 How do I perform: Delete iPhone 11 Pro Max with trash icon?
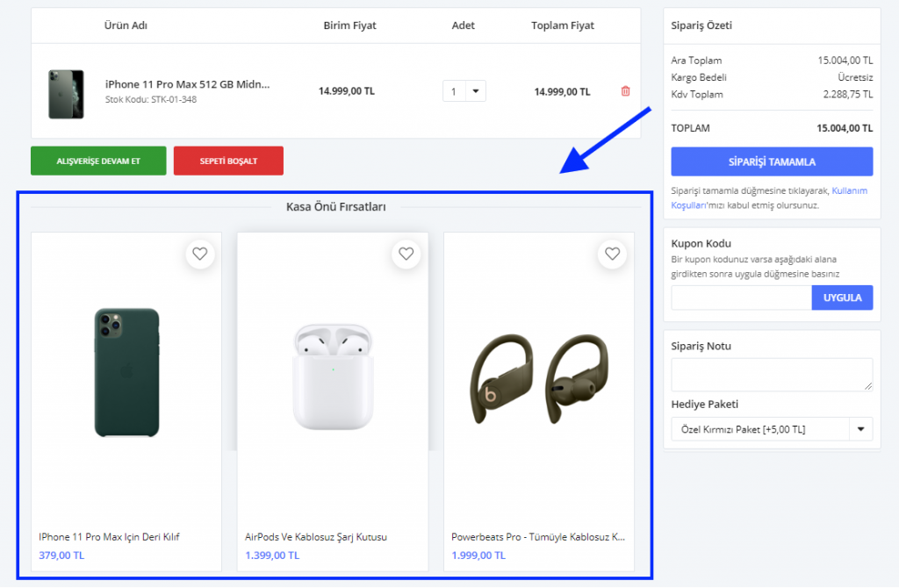click(625, 91)
